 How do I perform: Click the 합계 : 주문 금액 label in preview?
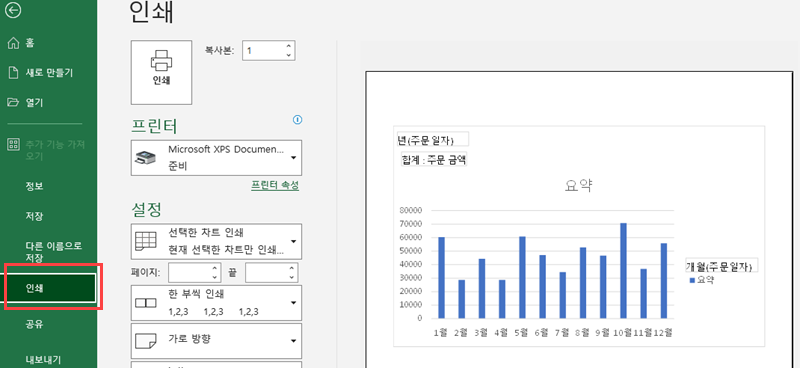coord(434,160)
